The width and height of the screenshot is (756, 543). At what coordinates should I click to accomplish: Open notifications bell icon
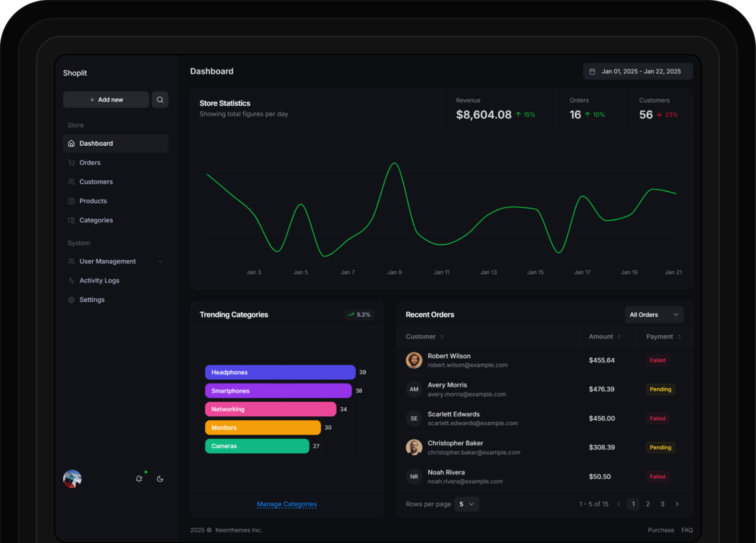point(139,479)
